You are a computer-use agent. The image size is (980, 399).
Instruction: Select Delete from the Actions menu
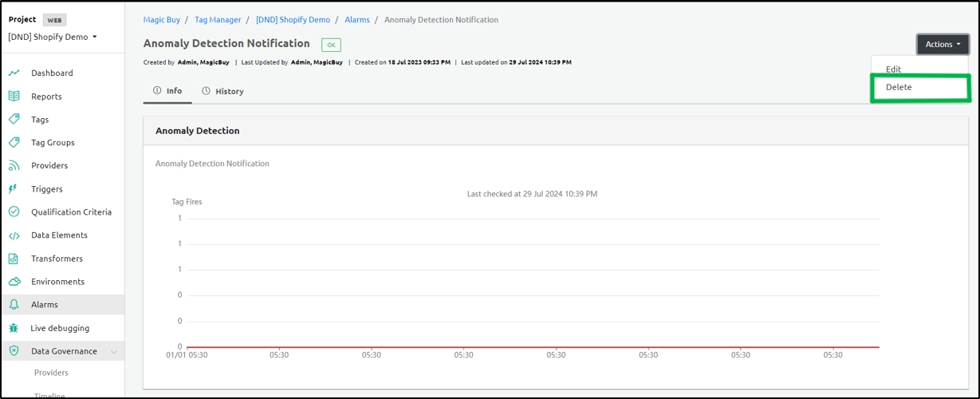899,87
